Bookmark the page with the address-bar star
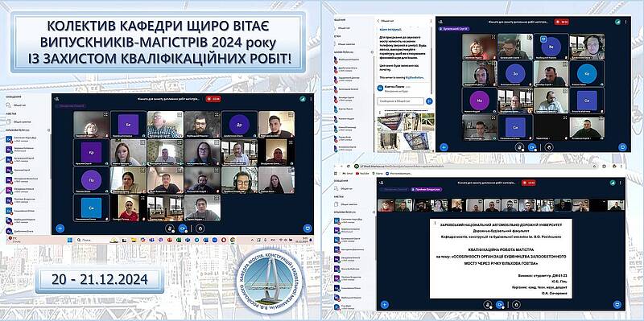The image size is (644, 321). pyautogui.click(x=594, y=167)
